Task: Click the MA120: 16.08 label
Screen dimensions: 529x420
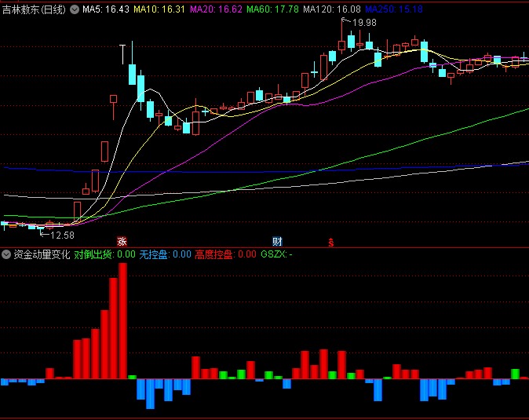Action: coord(332,9)
